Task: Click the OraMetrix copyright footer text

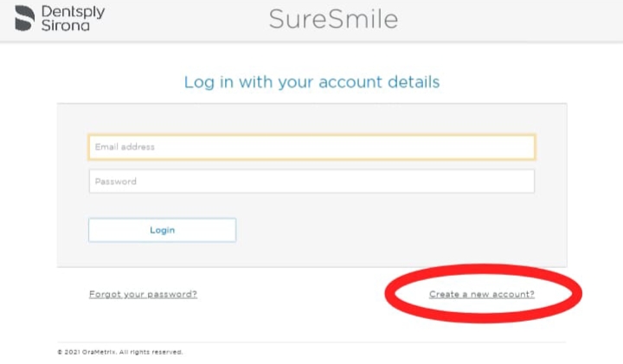Action: coord(120,352)
